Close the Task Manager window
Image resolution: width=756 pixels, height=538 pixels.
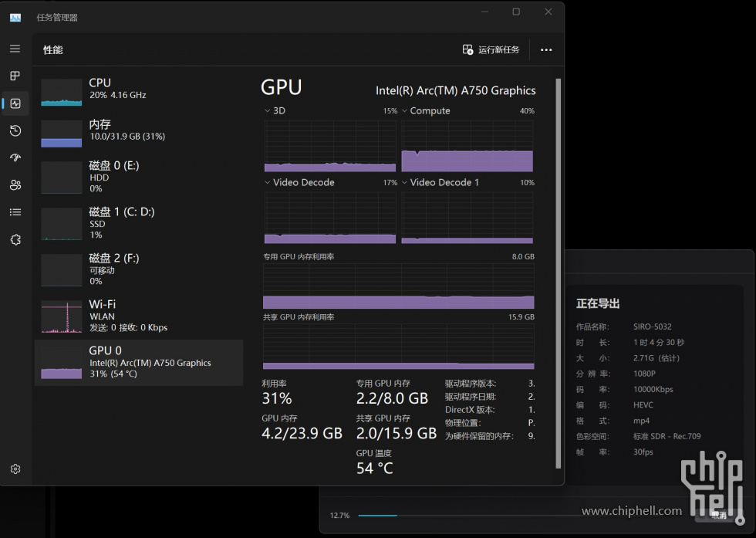pos(548,12)
